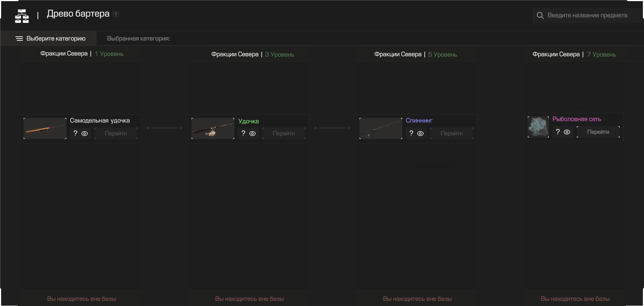Screen dimensions: 644x306
Task: Click the Рыболовная сеть net thumbnail
Action: click(538, 127)
